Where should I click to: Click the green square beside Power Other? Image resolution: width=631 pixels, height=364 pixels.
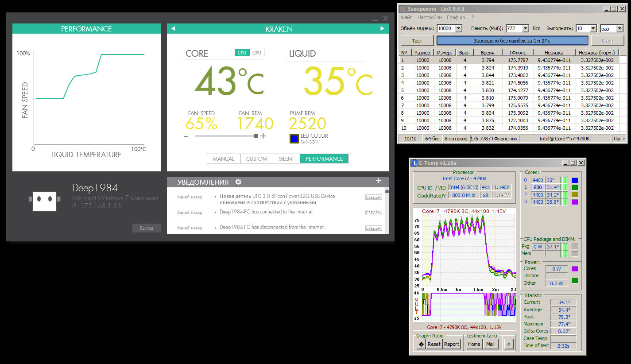pyautogui.click(x=575, y=280)
